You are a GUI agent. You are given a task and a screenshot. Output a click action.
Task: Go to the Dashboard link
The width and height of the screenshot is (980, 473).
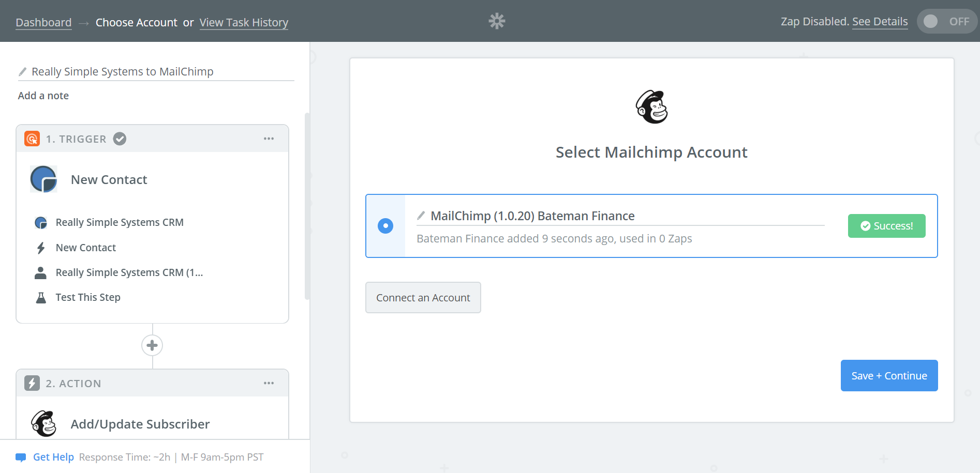43,22
